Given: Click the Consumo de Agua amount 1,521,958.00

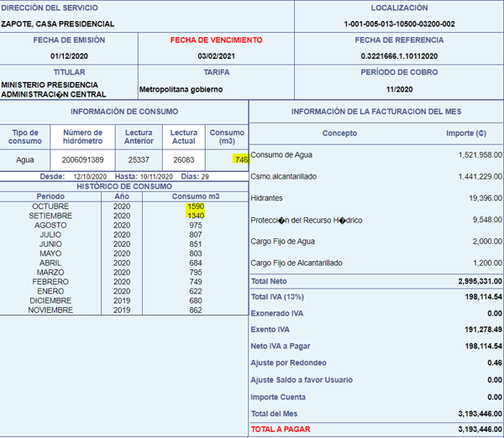Looking at the screenshot, I should (x=480, y=155).
